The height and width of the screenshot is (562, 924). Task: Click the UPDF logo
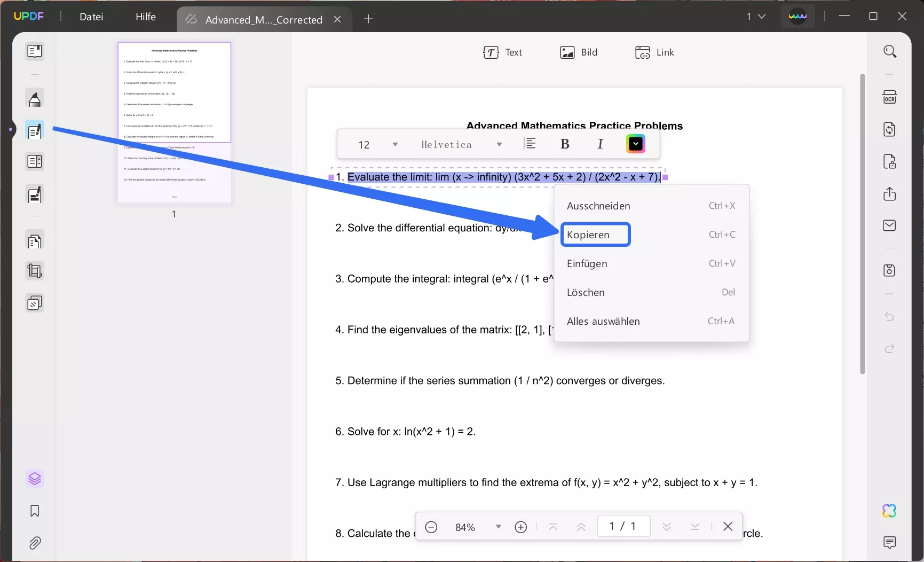coord(29,16)
